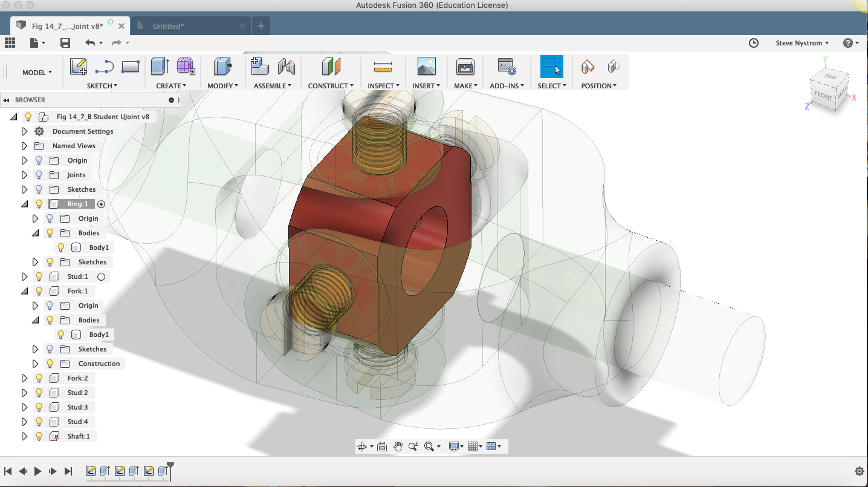The height and width of the screenshot is (487, 868).
Task: Click the Help question mark button
Action: pos(848,43)
